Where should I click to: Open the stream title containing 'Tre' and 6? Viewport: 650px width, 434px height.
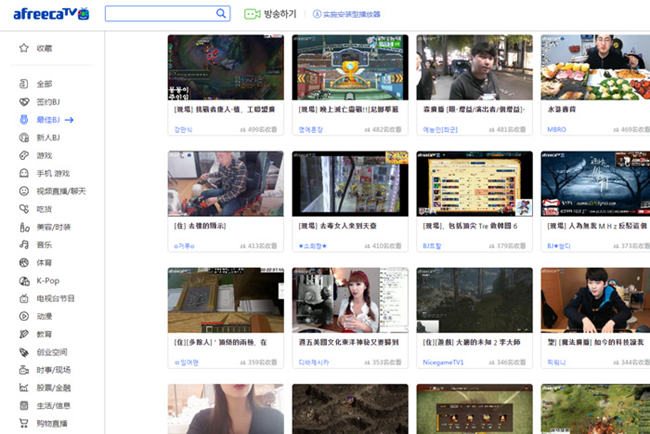tap(470, 226)
